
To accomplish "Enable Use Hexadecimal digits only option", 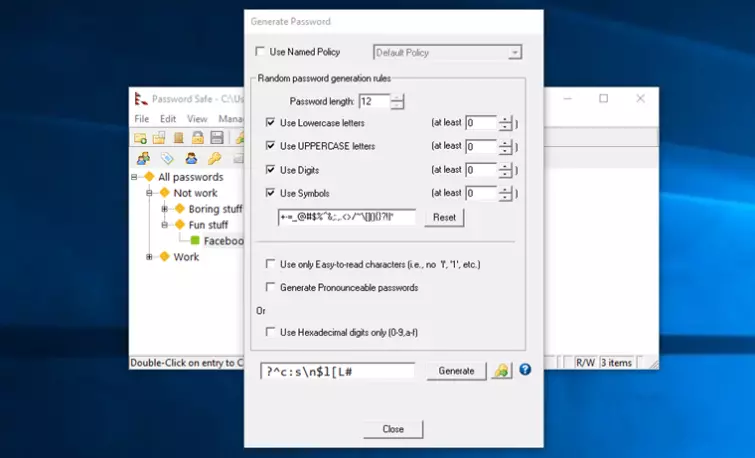I will pyautogui.click(x=271, y=331).
